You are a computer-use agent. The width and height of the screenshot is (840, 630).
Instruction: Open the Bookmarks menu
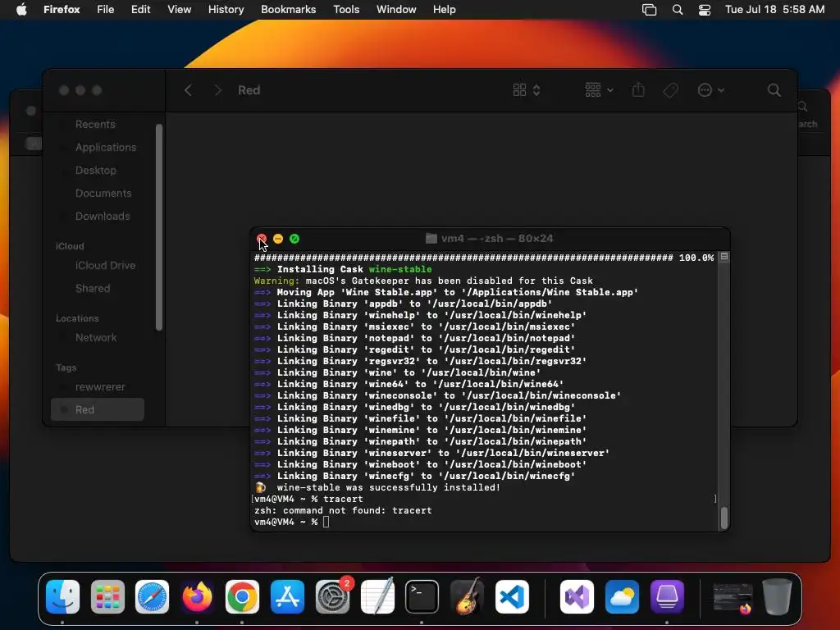(x=288, y=9)
